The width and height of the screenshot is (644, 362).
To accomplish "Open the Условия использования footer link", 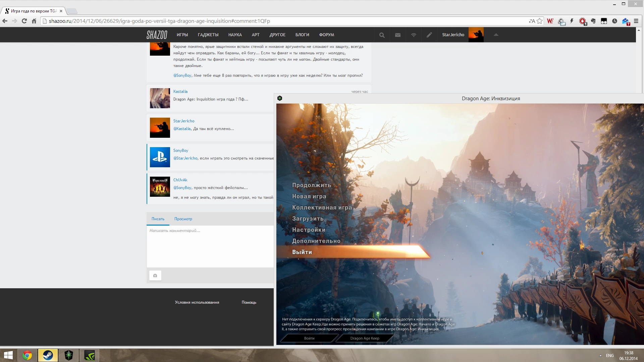I will pos(197,302).
